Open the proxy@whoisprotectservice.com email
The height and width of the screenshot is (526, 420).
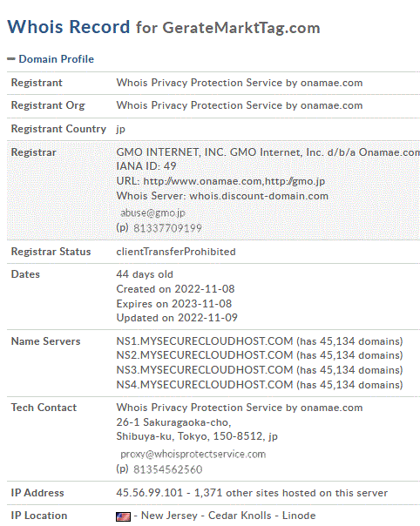193,455
